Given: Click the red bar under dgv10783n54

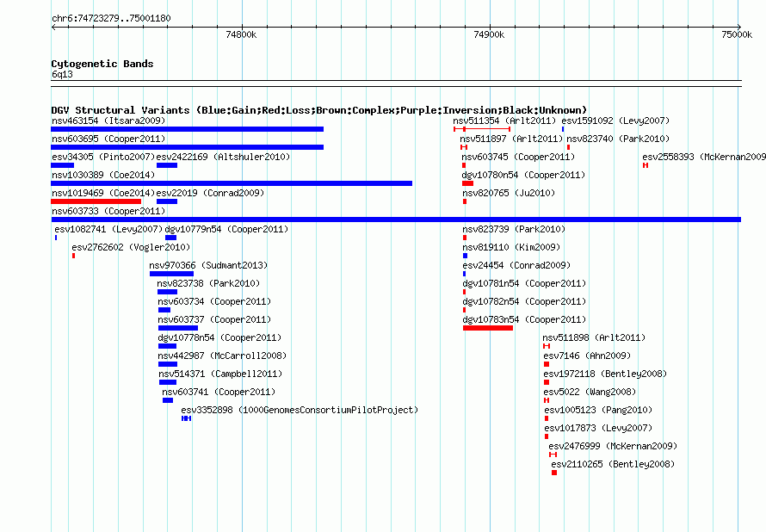Looking at the screenshot, I should tap(488, 328).
